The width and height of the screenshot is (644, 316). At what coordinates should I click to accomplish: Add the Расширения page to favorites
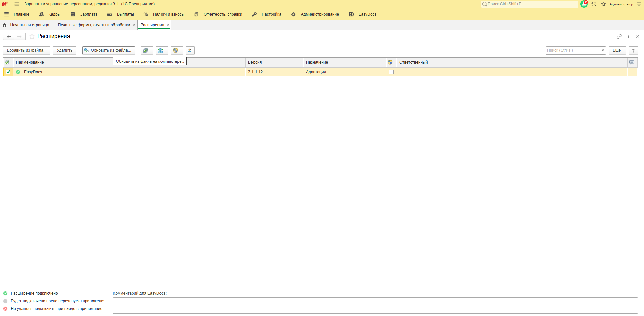(32, 36)
